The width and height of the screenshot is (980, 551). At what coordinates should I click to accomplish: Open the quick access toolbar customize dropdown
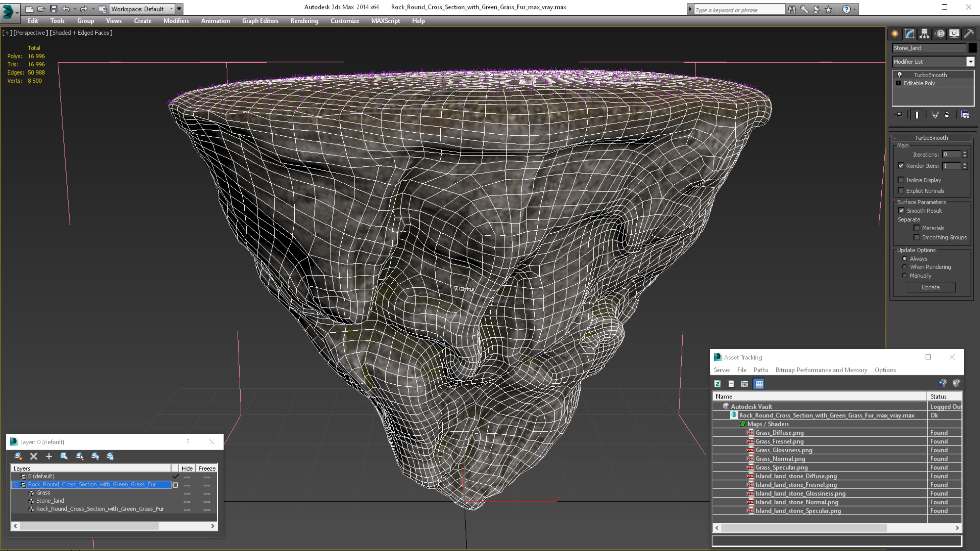coord(179,9)
